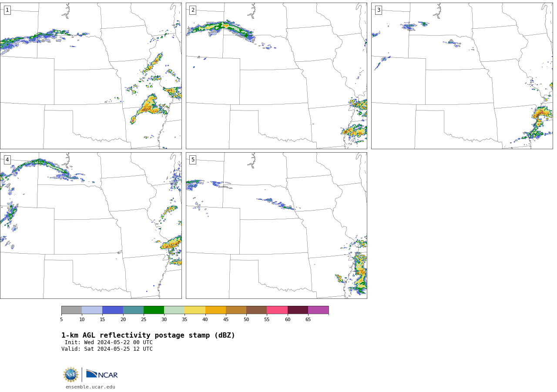Image resolution: width=557 pixels, height=392 pixels.
Task: Click the blue 15-20 dBZ swatch
Action: 113,310
